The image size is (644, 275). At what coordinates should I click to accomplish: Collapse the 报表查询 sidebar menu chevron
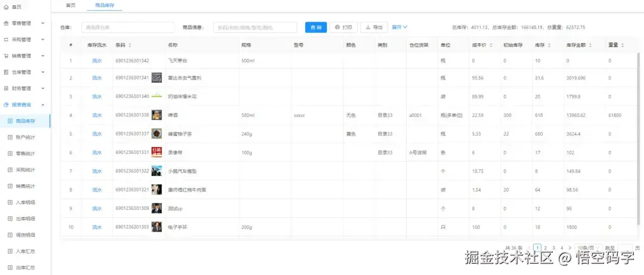tap(43, 104)
